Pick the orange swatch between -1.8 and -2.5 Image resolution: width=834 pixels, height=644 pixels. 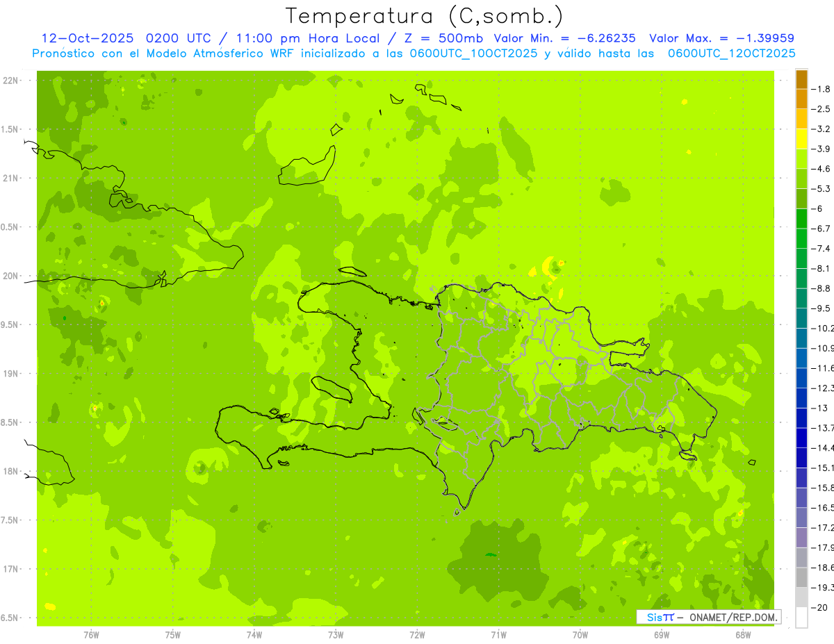point(801,99)
